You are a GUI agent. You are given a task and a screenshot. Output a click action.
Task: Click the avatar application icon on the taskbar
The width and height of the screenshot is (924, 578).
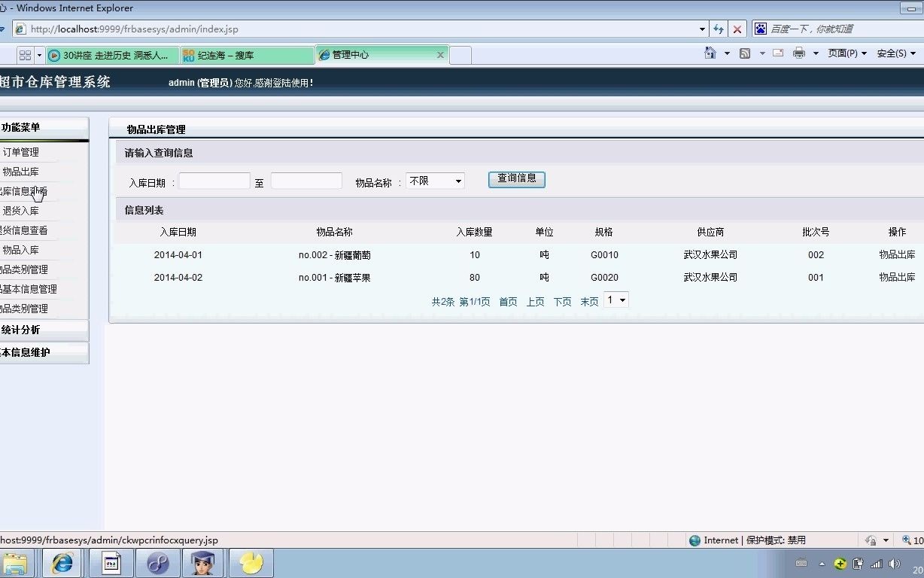203,563
